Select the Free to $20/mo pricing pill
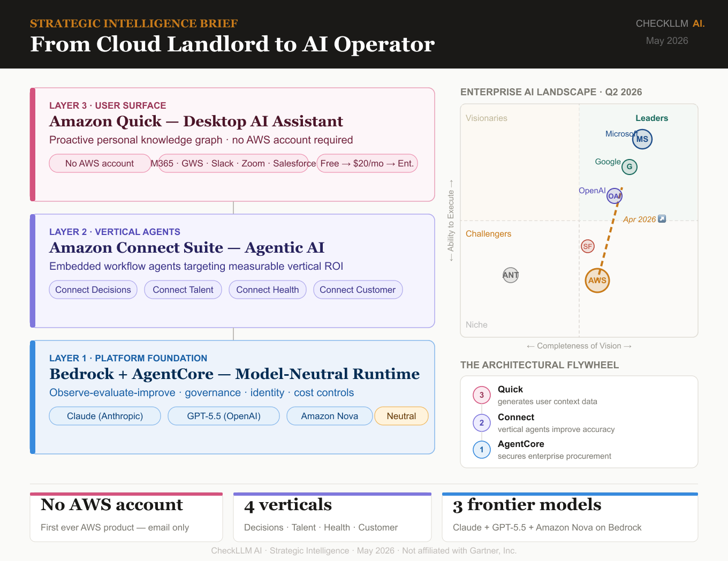The image size is (728, 561). [x=367, y=163]
